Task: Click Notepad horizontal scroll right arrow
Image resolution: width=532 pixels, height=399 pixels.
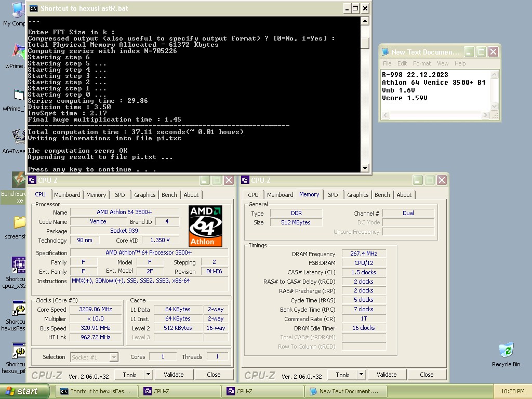Action: click(485, 115)
